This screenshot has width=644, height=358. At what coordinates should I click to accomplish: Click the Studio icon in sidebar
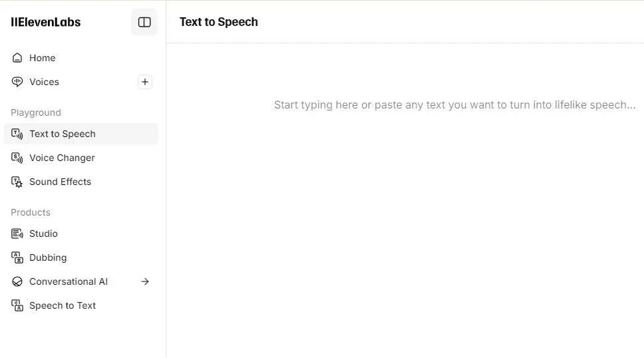tap(17, 234)
